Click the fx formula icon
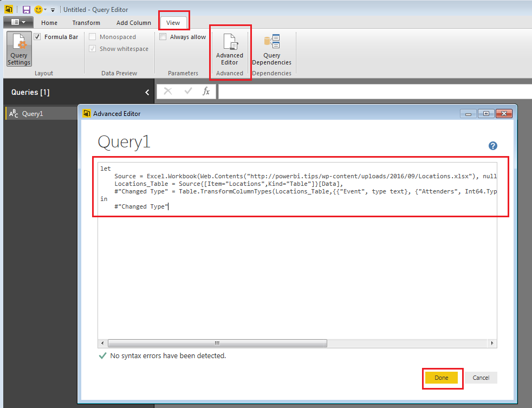This screenshot has height=408, width=532. tap(206, 91)
